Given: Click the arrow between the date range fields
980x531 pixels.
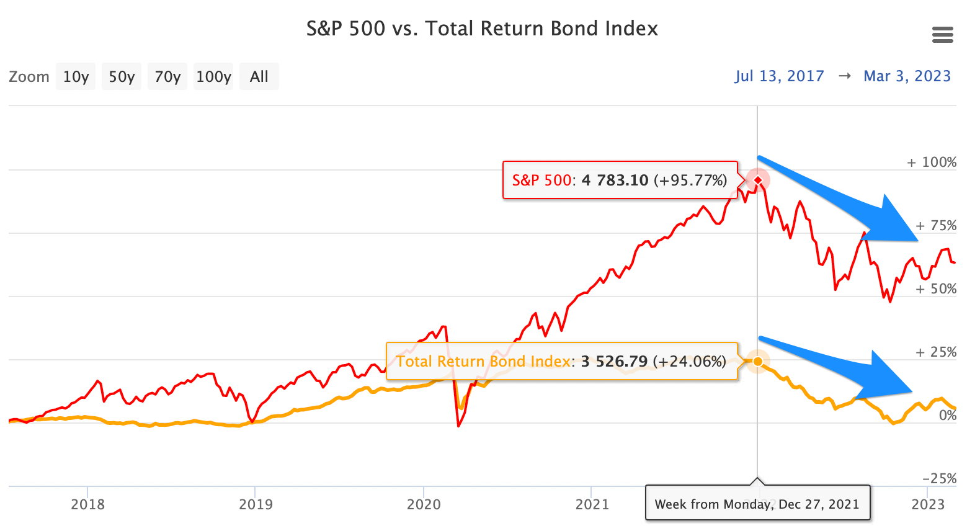Looking at the screenshot, I should coord(844,76).
